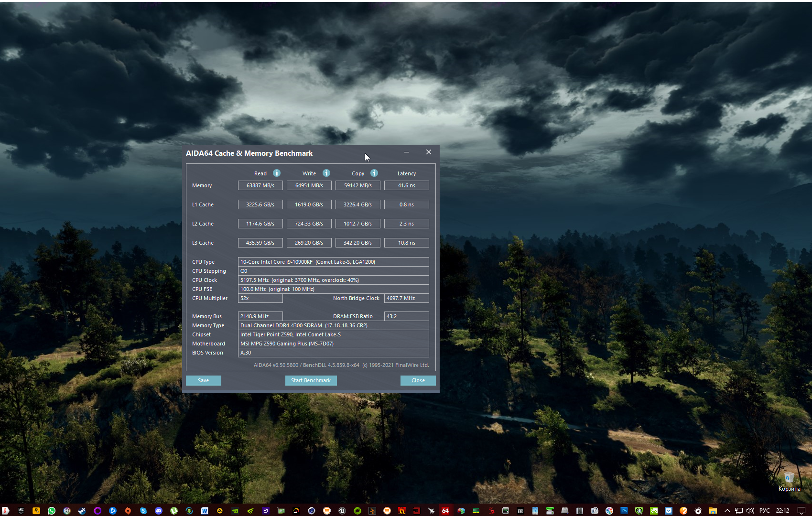This screenshot has width=812, height=516.
Task: Open Microsoft Word from taskbar
Action: [205, 511]
